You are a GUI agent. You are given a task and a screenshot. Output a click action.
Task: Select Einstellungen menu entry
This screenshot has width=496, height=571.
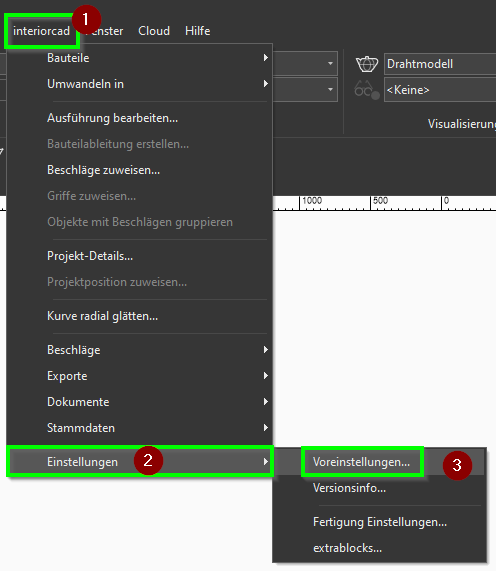click(x=139, y=462)
